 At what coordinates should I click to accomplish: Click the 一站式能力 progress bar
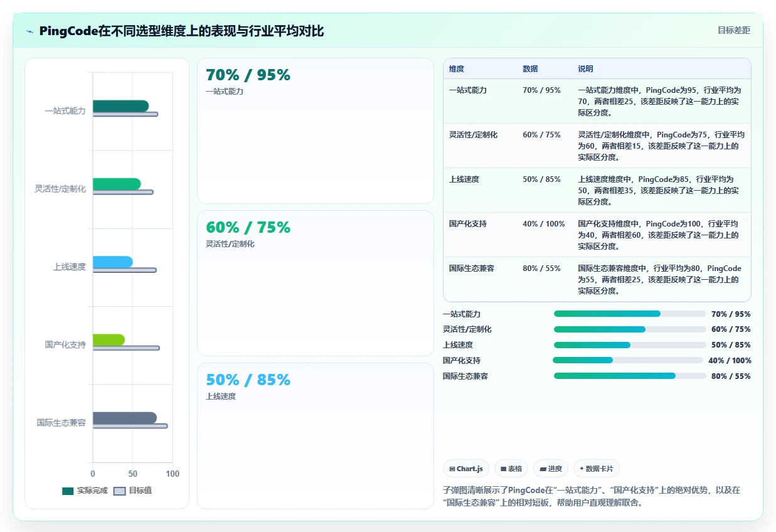[x=630, y=314]
